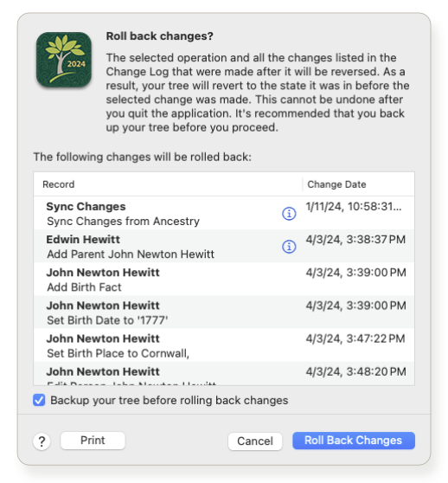448x483 pixels.
Task: Select the Sync Changes from Ancestry row
Action: (x=224, y=213)
